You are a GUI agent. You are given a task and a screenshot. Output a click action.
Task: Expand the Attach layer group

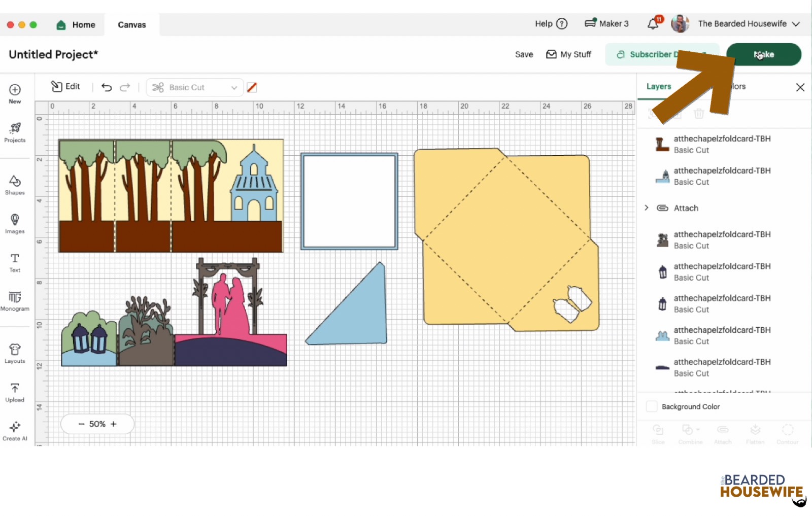point(647,208)
